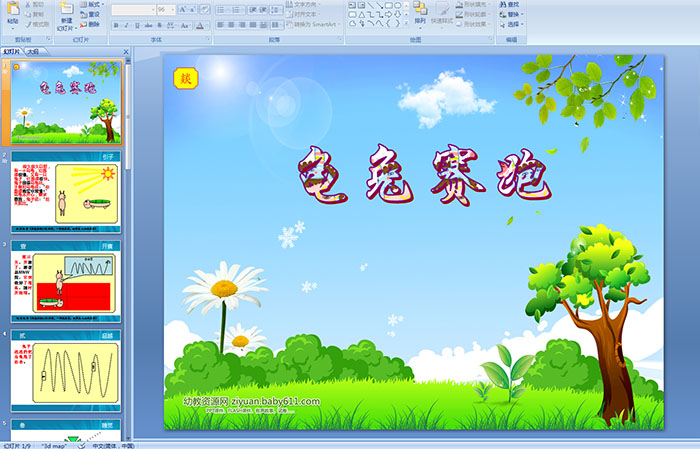Toggle Justify text alignment
700x449 pixels.
(253, 25)
